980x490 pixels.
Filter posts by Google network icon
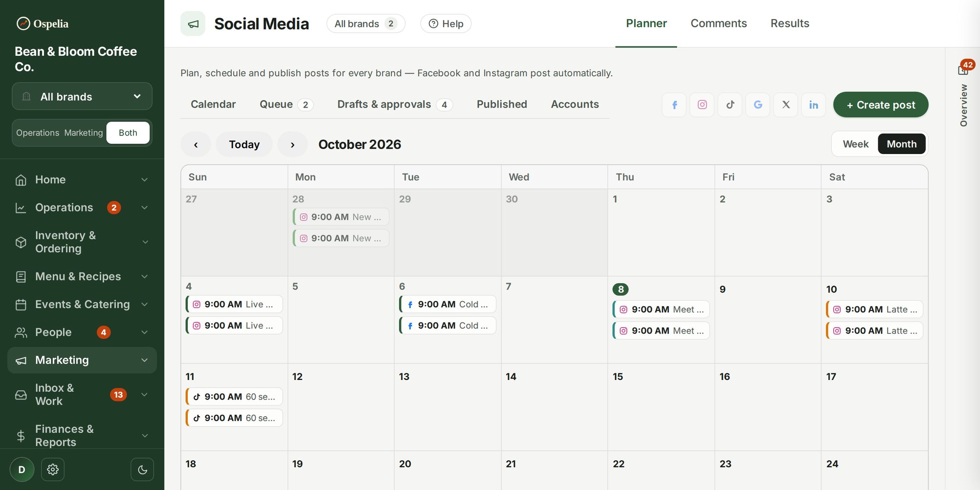(758, 105)
